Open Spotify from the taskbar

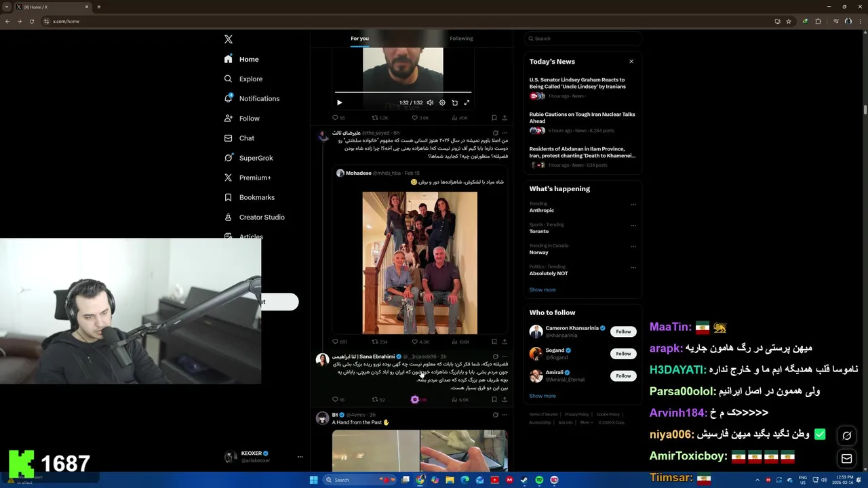pyautogui.click(x=539, y=480)
